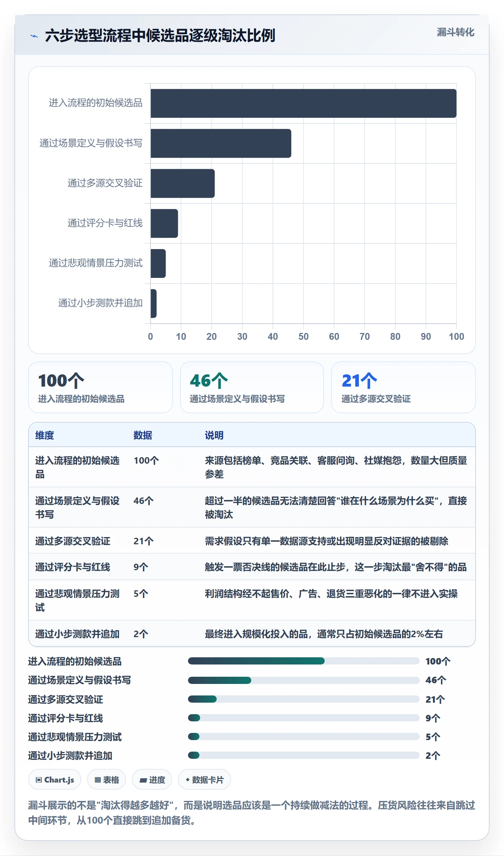Click the footer note beginning 漏斗展示的不是
Screen dimensions: 504x856
[x=252, y=813]
